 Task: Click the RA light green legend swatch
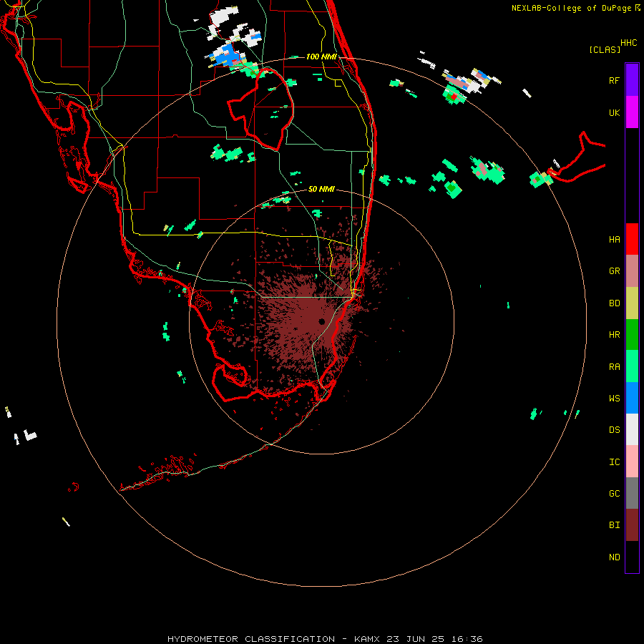click(x=632, y=366)
